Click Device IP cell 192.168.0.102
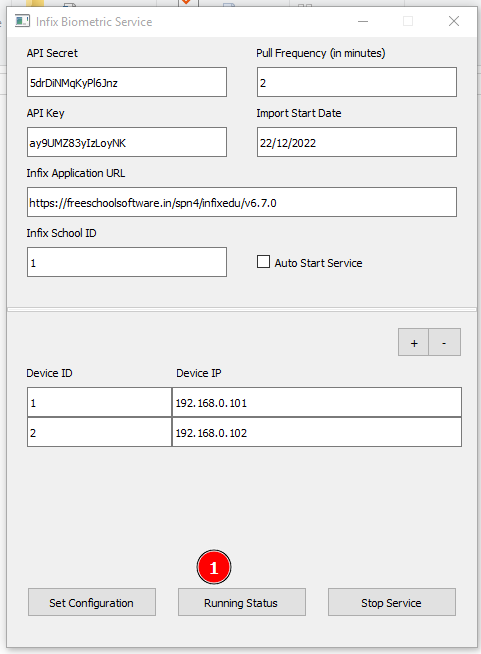Screen dimensions: 481x654 coord(317,432)
